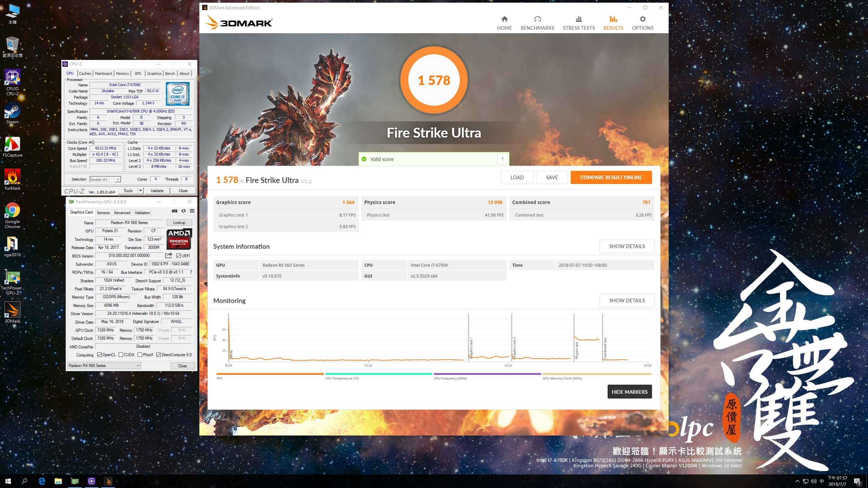Open 3DMark STRESS TESTS section

coord(578,23)
